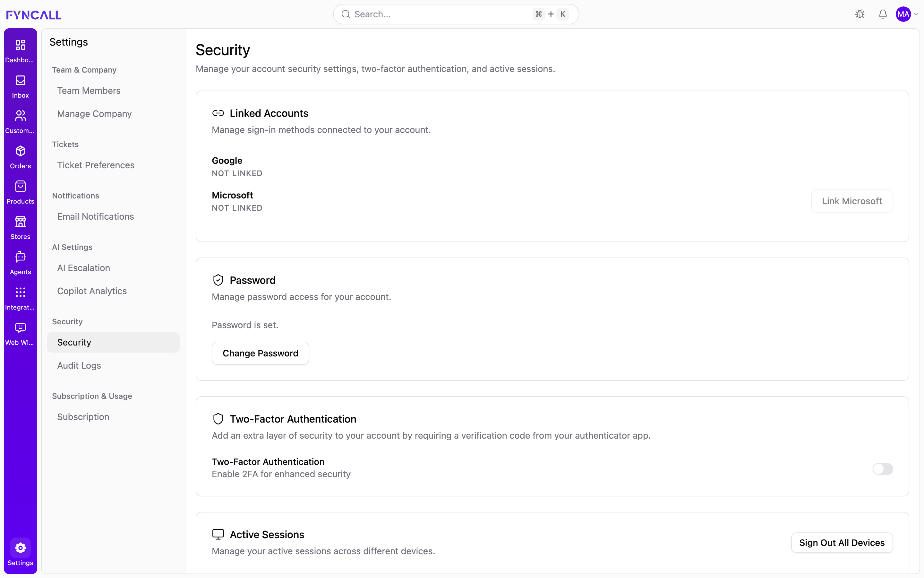This screenshot has width=924, height=578.
Task: Click 'Enable 2FA for enhanced security' text
Action: [281, 474]
